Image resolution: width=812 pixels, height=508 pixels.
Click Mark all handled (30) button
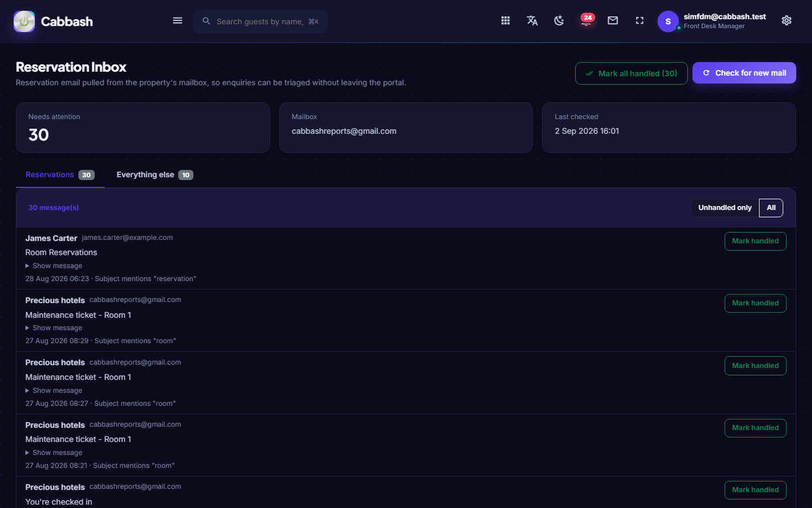tap(631, 73)
